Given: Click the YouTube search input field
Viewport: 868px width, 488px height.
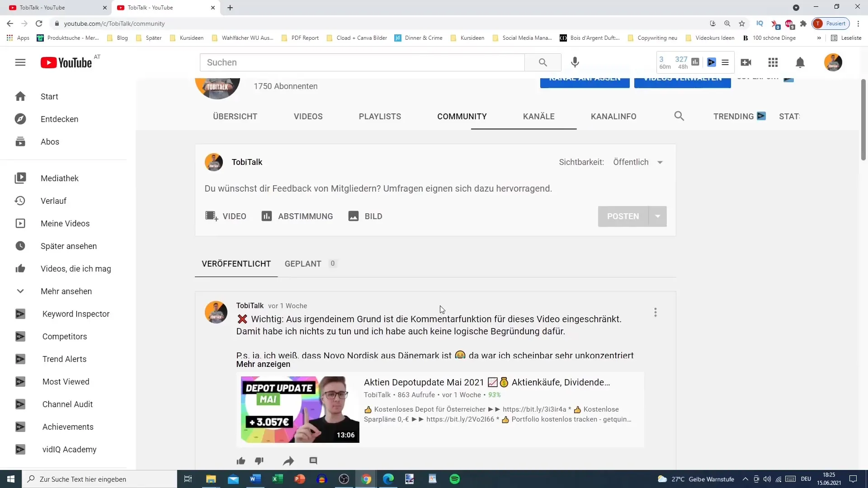Looking at the screenshot, I should [363, 62].
